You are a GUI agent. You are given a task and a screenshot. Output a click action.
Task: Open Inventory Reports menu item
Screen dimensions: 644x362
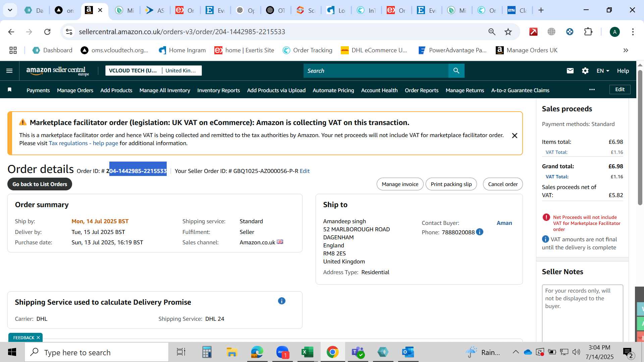[x=219, y=90]
